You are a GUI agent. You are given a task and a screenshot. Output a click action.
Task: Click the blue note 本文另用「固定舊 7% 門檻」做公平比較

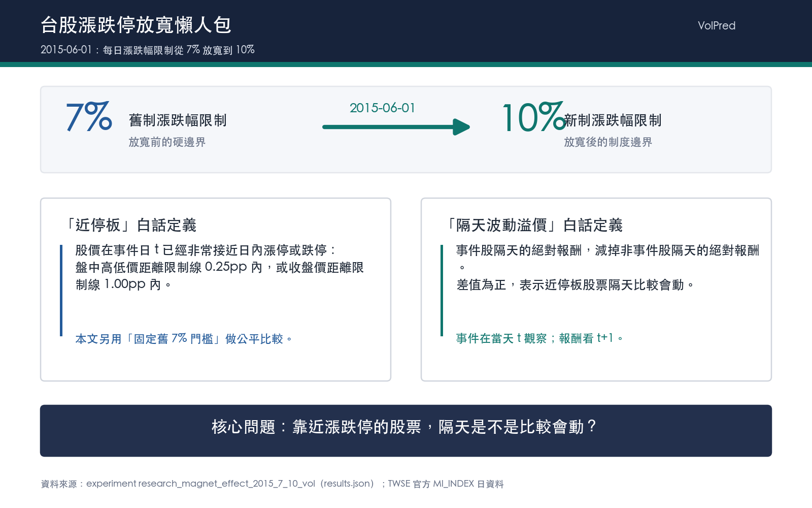[184, 339]
